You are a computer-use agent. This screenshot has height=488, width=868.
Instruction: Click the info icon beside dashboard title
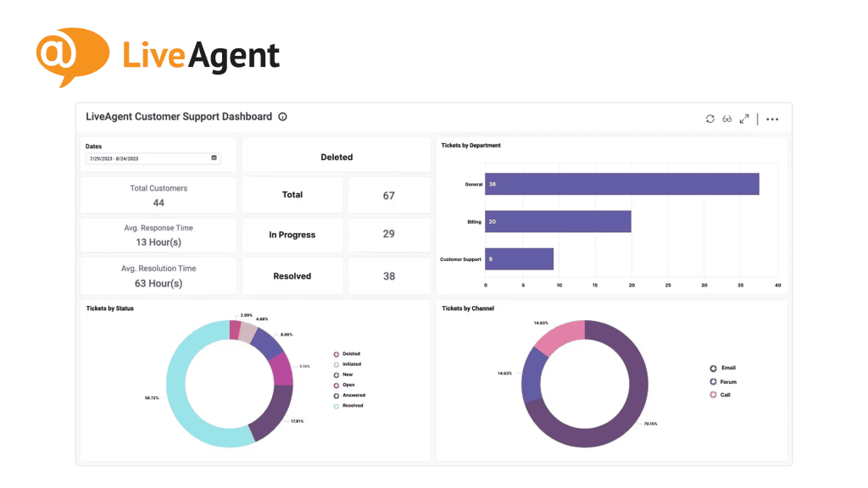point(283,117)
